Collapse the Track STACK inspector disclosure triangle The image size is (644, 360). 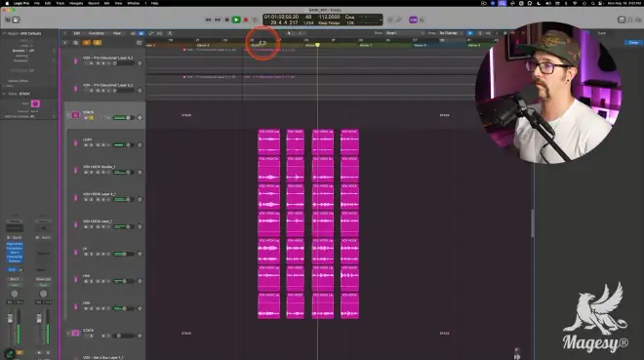click(x=4, y=94)
